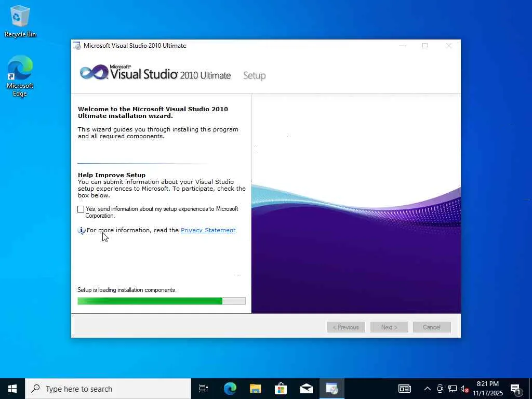This screenshot has height=399, width=532.
Task: Click the taskbar search box
Action: click(x=108, y=389)
